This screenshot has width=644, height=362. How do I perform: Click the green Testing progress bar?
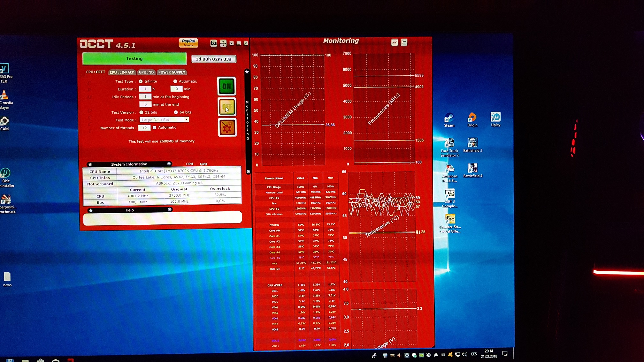(134, 59)
